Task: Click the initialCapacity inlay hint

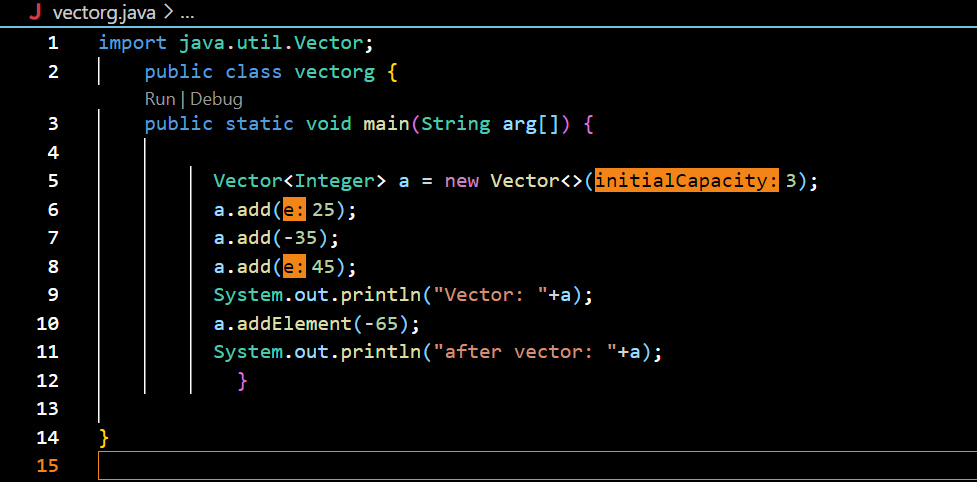Action: (x=687, y=181)
